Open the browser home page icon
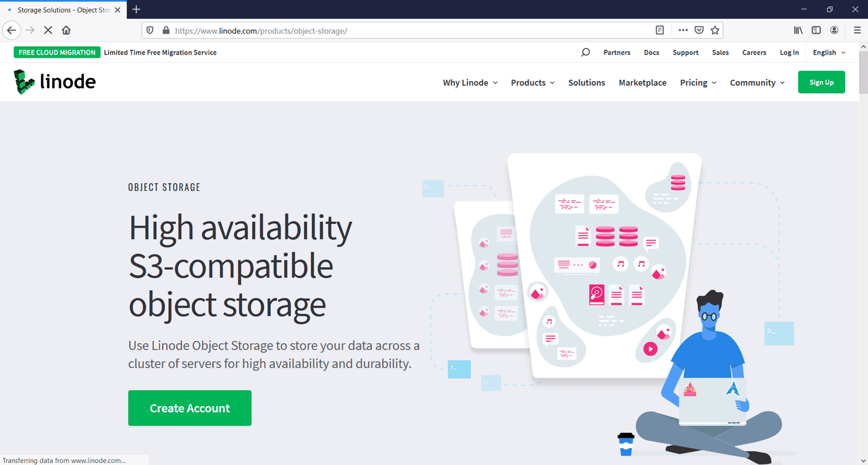868x465 pixels. click(66, 30)
